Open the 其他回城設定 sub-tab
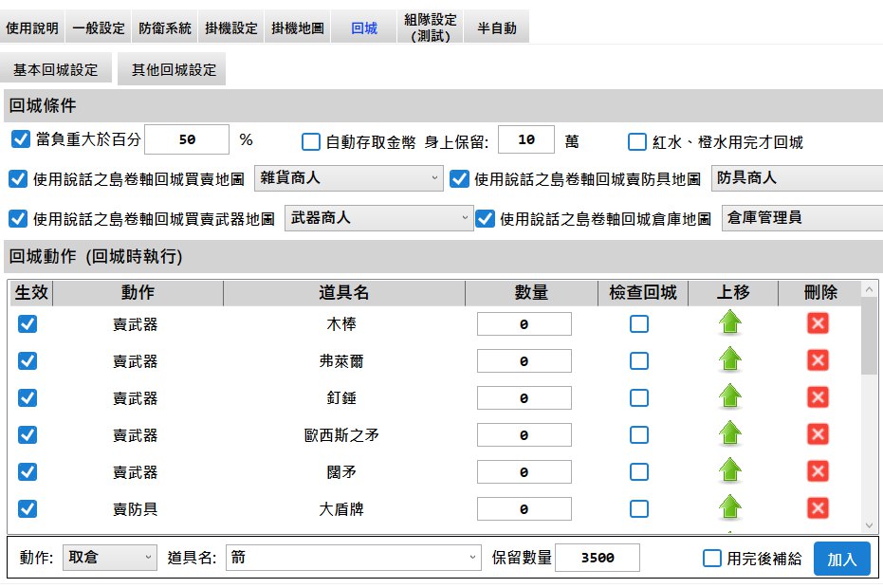The height and width of the screenshot is (588, 883). click(x=174, y=69)
